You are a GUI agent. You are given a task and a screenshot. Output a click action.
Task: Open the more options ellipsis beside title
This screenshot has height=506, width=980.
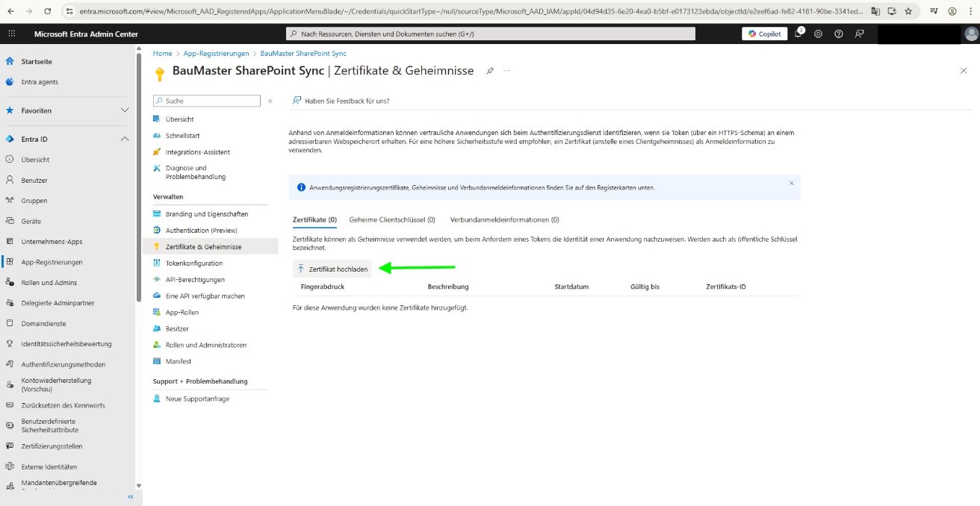(x=507, y=70)
